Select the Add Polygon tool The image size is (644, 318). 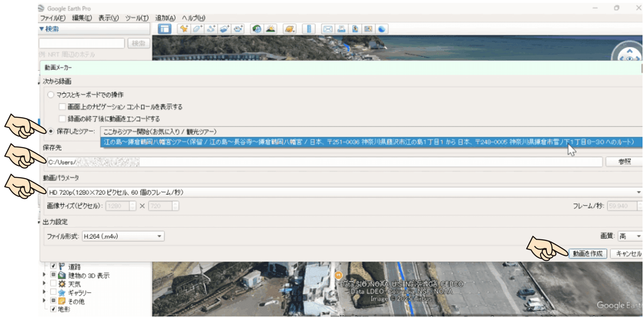point(198,29)
